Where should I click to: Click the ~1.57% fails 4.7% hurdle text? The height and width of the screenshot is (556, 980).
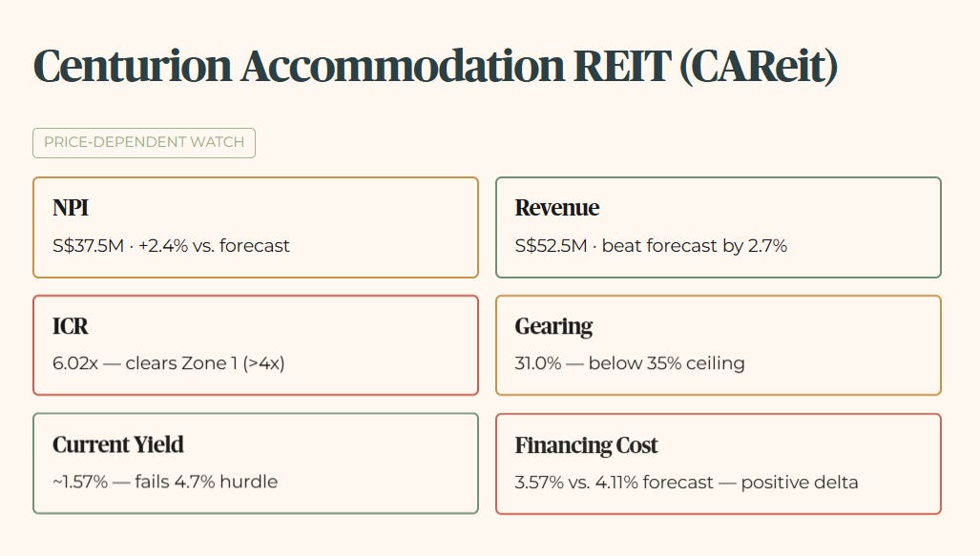tap(165, 482)
